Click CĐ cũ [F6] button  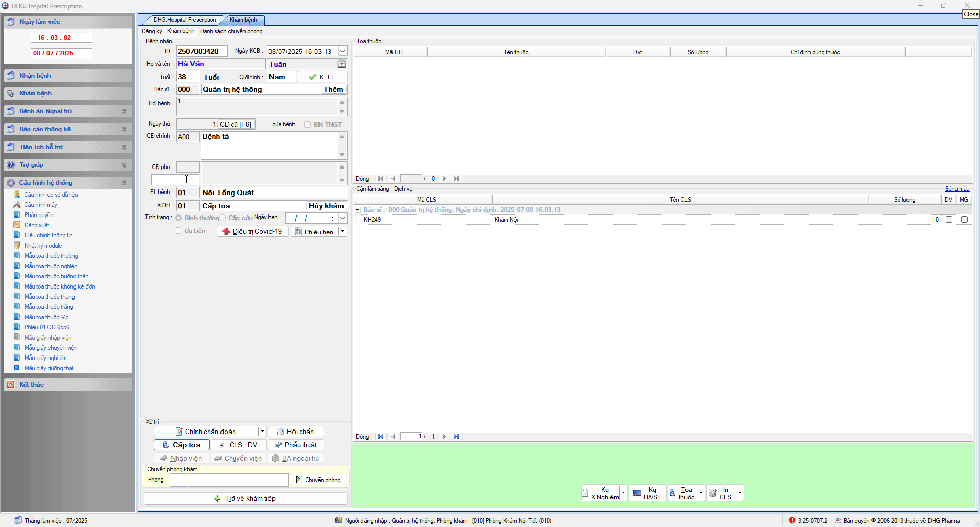pyautogui.click(x=236, y=125)
